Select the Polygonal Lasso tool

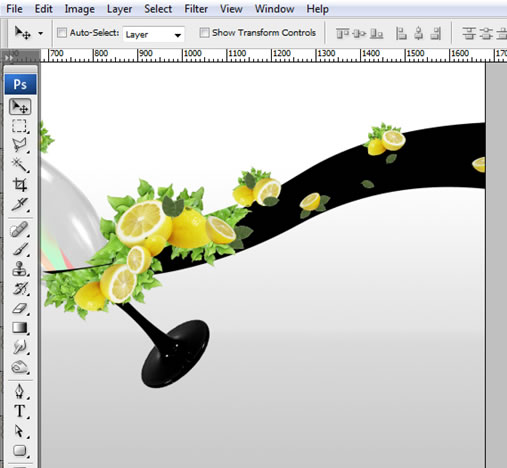(x=19, y=145)
